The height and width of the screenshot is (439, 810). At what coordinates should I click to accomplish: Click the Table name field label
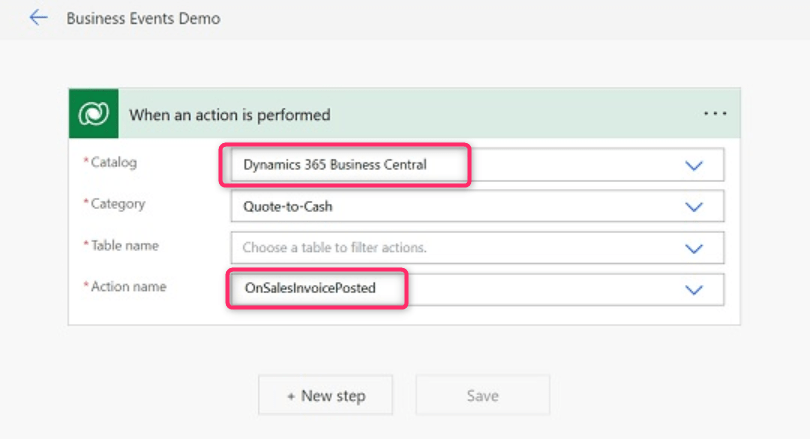click(x=124, y=245)
